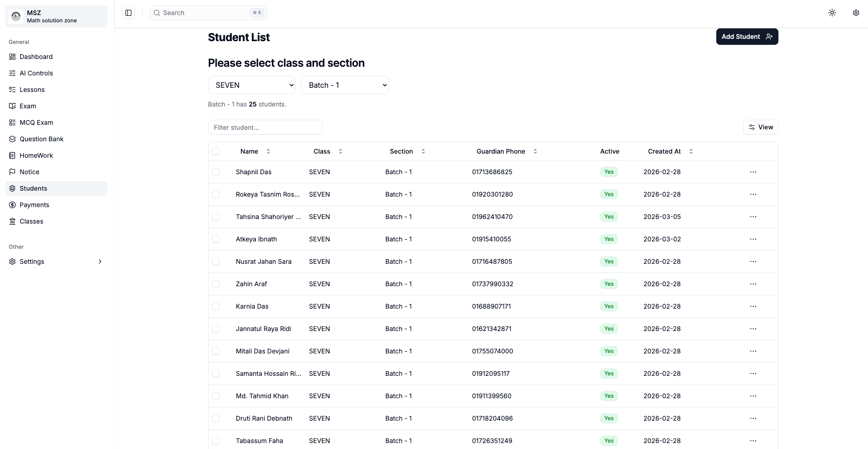This screenshot has width=868, height=449.
Task: Go to Dashboard in sidebar
Action: point(56,57)
